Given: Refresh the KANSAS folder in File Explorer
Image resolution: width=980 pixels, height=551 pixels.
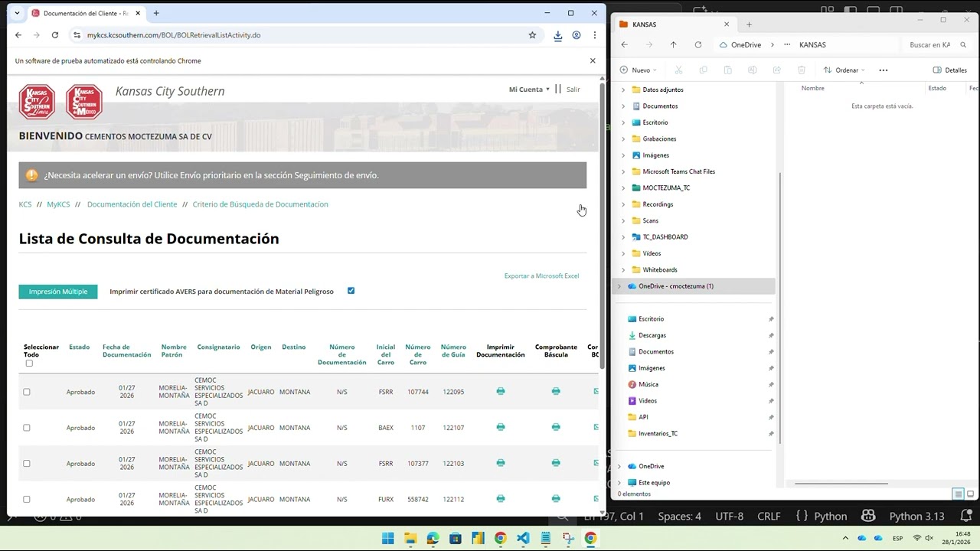Looking at the screenshot, I should (697, 45).
